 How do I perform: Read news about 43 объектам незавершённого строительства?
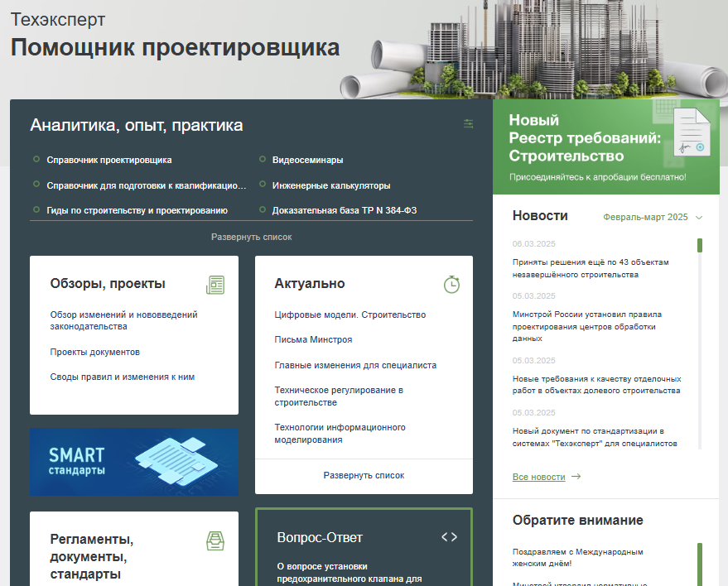591,268
